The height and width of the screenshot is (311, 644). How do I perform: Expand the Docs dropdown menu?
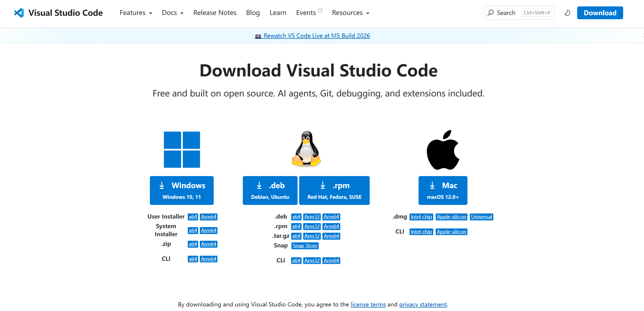coord(173,13)
